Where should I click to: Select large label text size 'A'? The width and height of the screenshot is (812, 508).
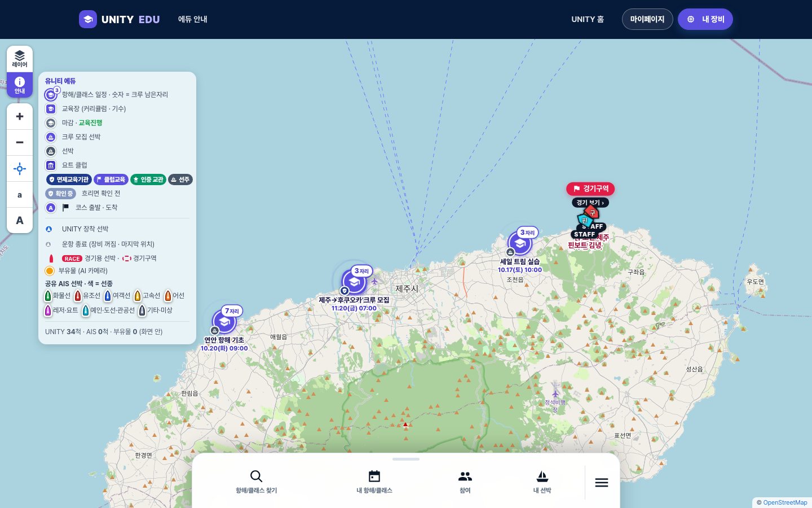[x=20, y=221]
